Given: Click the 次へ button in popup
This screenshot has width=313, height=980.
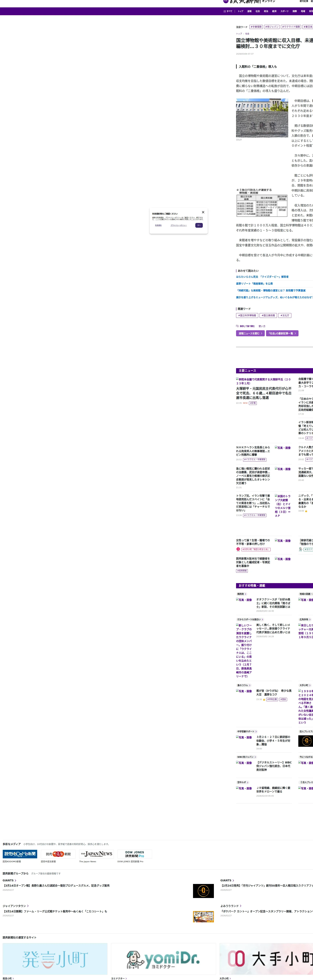Looking at the screenshot, I should click(x=199, y=225).
